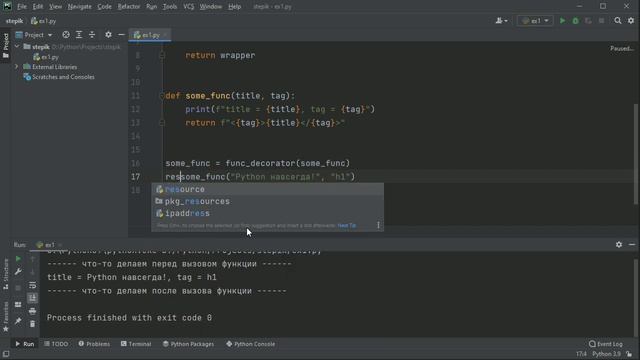This screenshot has height=360, width=640.
Task: Open the Problems tool window
Action: click(x=94, y=344)
